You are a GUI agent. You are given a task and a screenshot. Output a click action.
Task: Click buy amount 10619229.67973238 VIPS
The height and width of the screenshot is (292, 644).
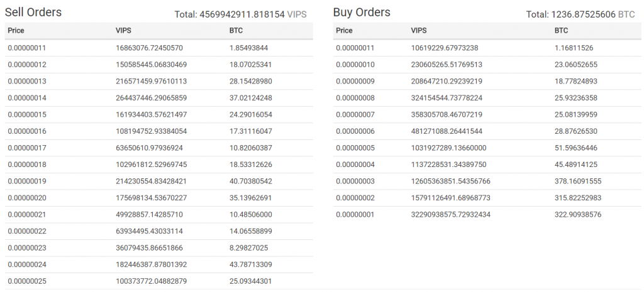point(445,48)
